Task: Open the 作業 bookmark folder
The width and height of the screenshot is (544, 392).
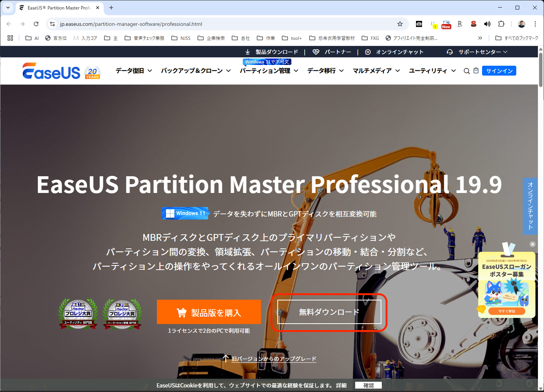Action: [x=266, y=38]
